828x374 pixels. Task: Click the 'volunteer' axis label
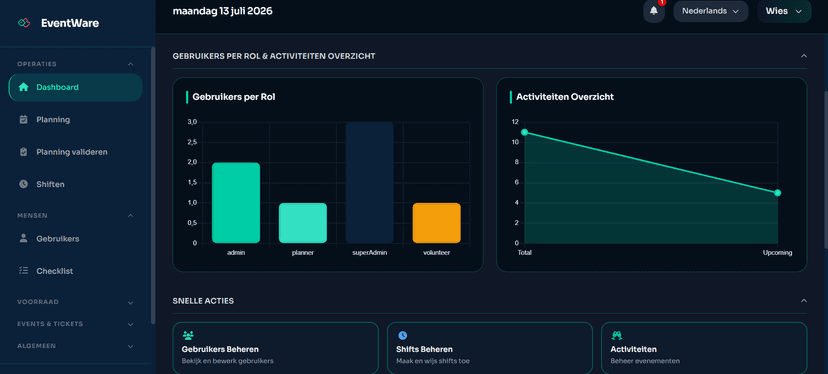[437, 253]
